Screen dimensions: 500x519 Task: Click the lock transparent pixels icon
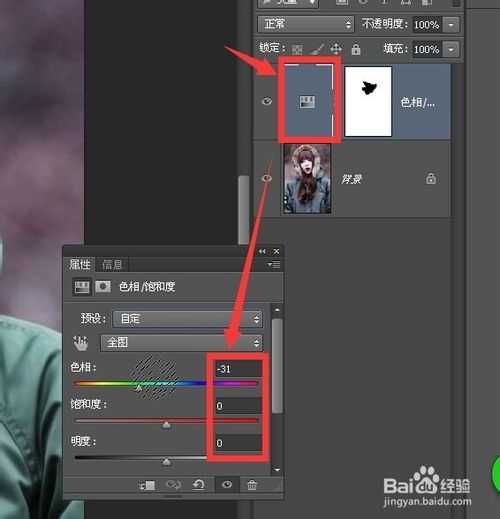coord(297,50)
